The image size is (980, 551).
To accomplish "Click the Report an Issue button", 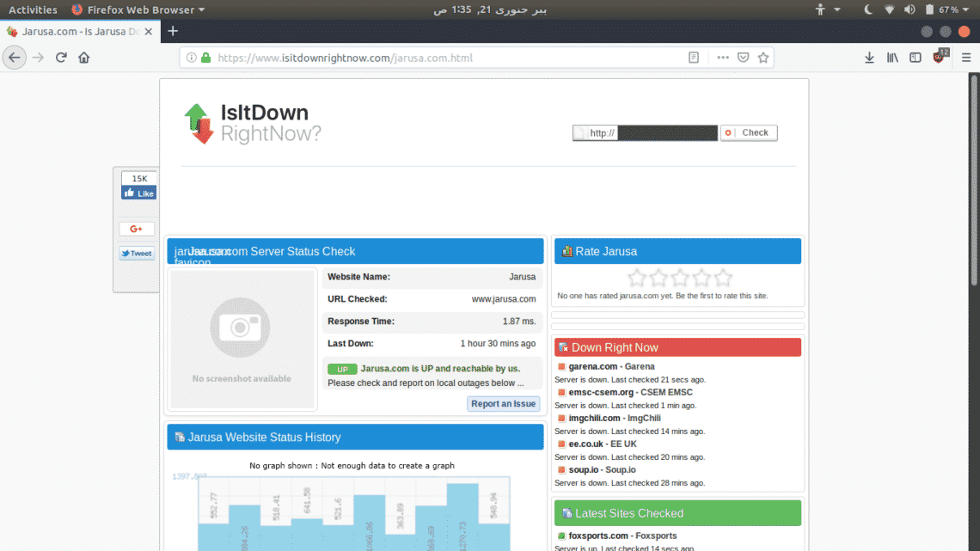I will tap(503, 403).
